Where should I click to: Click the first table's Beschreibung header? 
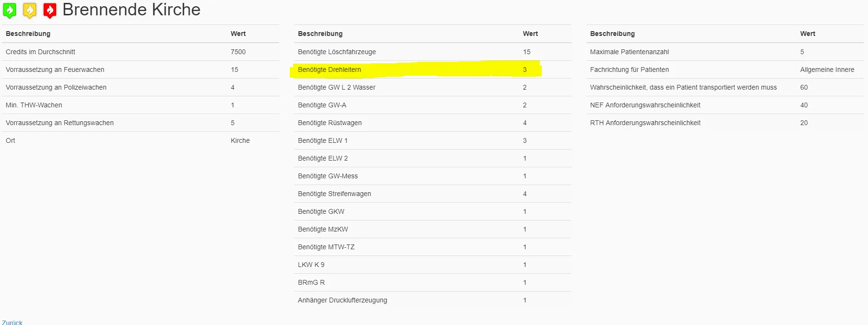click(x=28, y=34)
